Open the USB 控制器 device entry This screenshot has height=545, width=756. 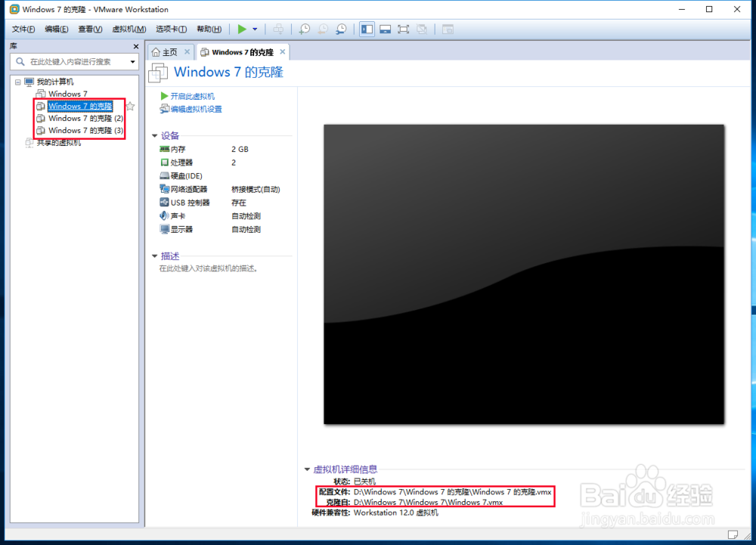click(190, 203)
